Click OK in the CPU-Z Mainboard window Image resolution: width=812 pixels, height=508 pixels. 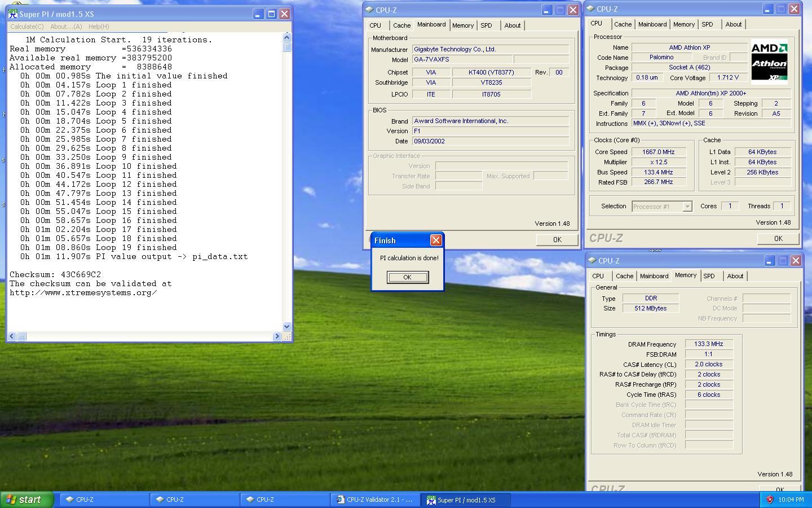(557, 239)
